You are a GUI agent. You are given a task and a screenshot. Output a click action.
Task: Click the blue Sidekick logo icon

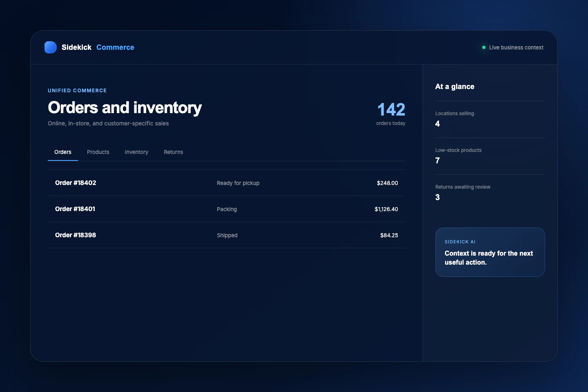[x=51, y=47]
